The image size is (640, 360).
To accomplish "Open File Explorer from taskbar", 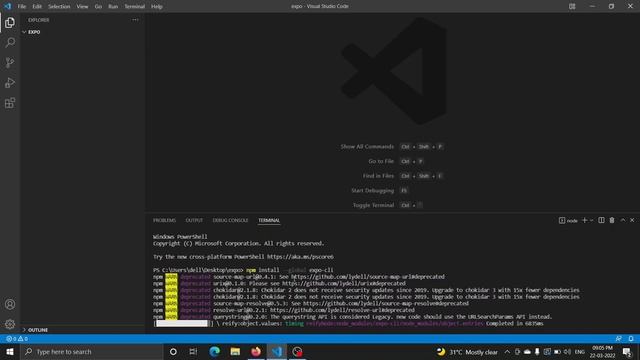I will [235, 351].
